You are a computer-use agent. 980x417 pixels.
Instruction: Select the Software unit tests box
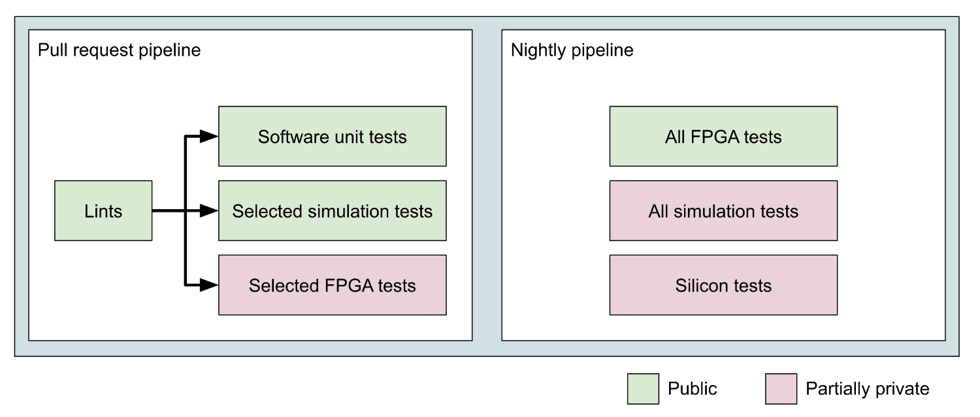coord(332,137)
